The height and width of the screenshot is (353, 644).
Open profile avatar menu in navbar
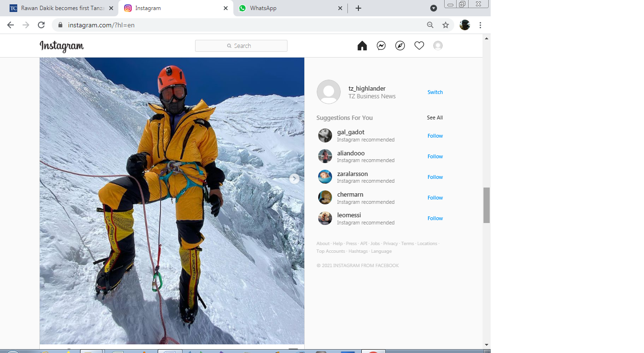(x=438, y=46)
